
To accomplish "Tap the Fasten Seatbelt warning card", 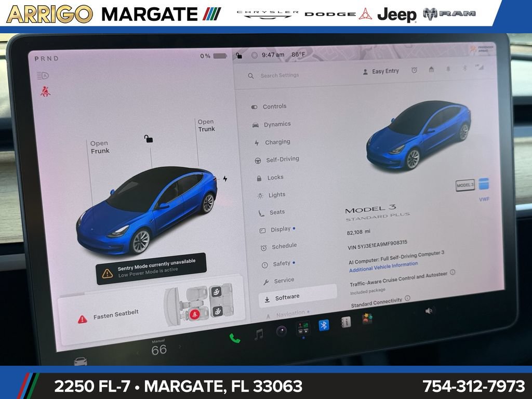I will tap(151, 311).
